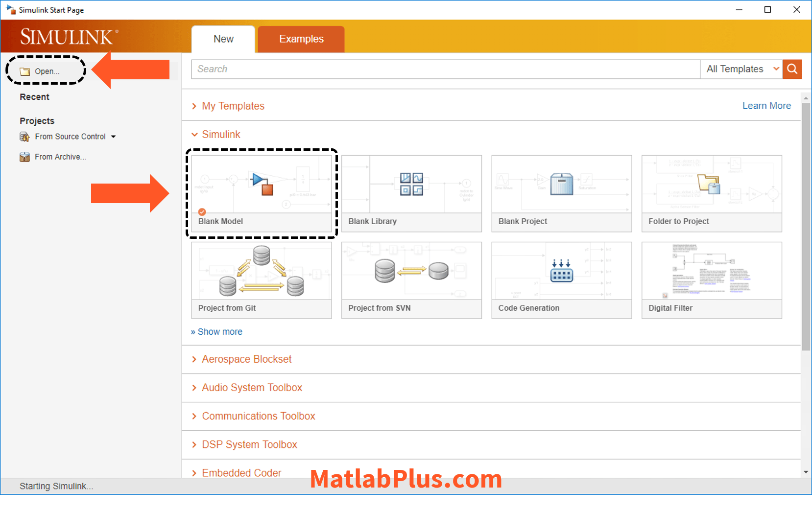Click the Simulink logo in the header
Image resolution: width=812 pixels, height=512 pixels.
pyautogui.click(x=69, y=37)
